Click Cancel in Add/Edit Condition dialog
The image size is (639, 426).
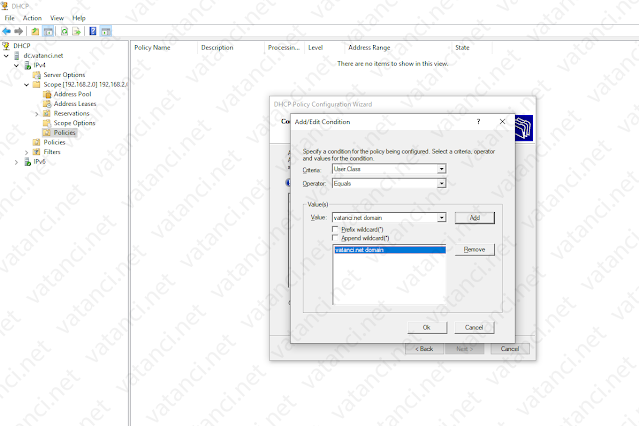point(474,327)
